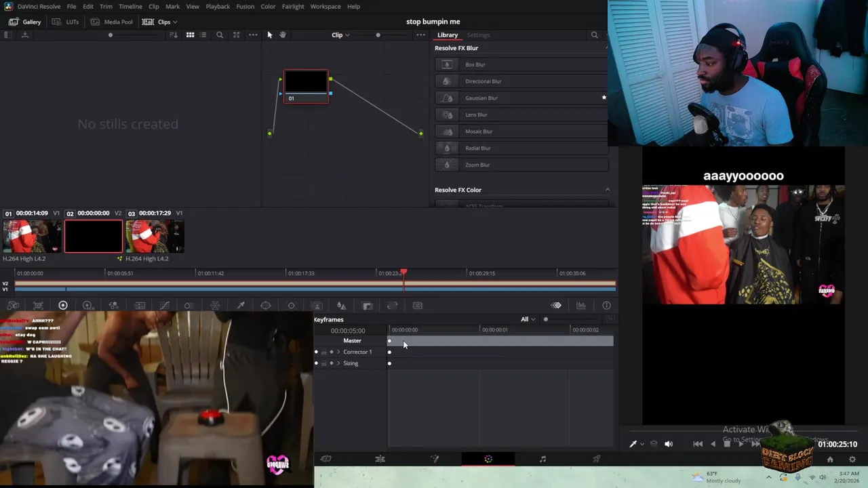
Task: Open the Color menu
Action: pyautogui.click(x=268, y=6)
